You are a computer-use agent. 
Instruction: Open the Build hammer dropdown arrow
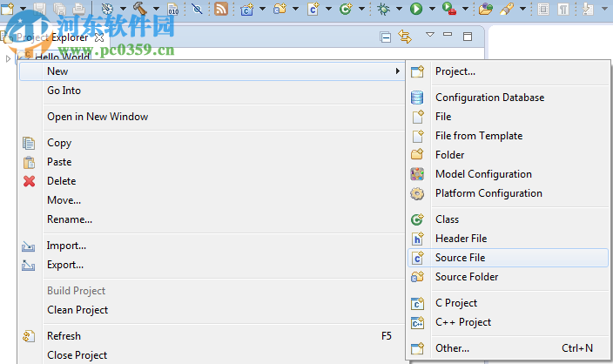click(156, 9)
